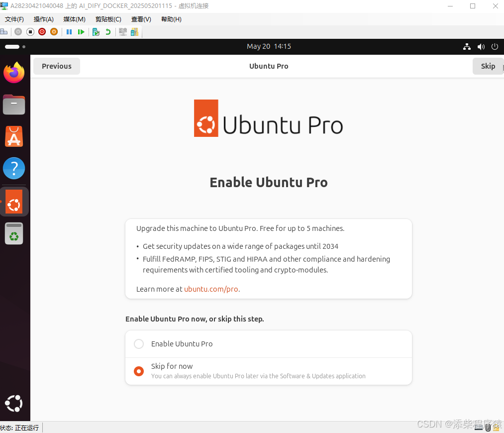
Task: Click the orange Ubuntu welcome app dock icon
Action: pos(14,202)
